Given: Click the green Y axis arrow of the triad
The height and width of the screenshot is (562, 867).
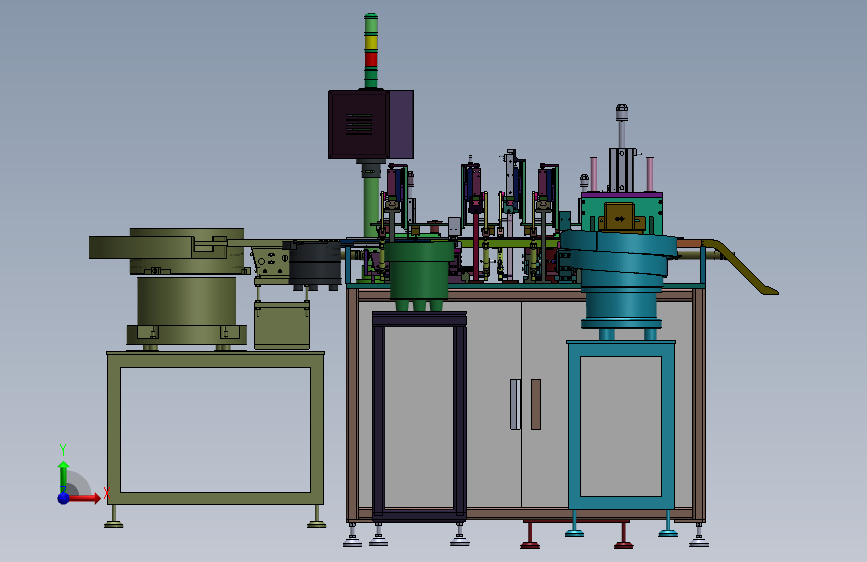Looking at the screenshot, I should (64, 476).
